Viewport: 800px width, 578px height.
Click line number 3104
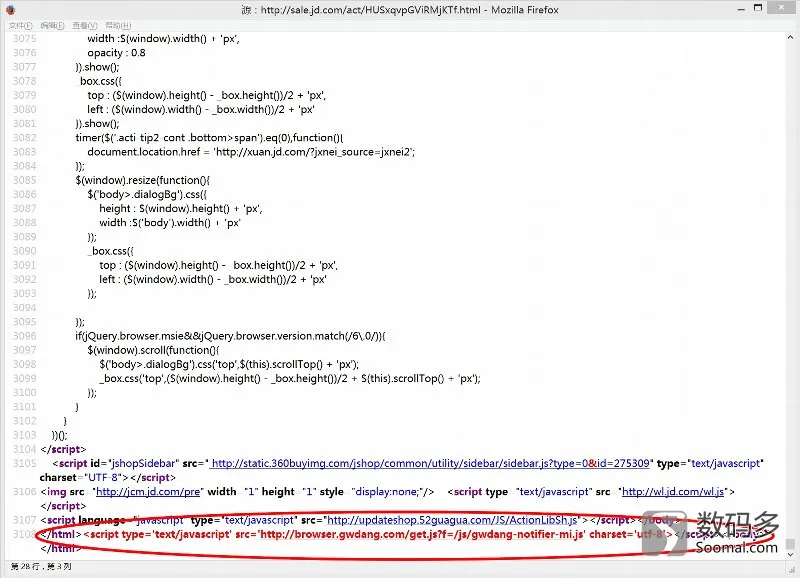(x=24, y=449)
